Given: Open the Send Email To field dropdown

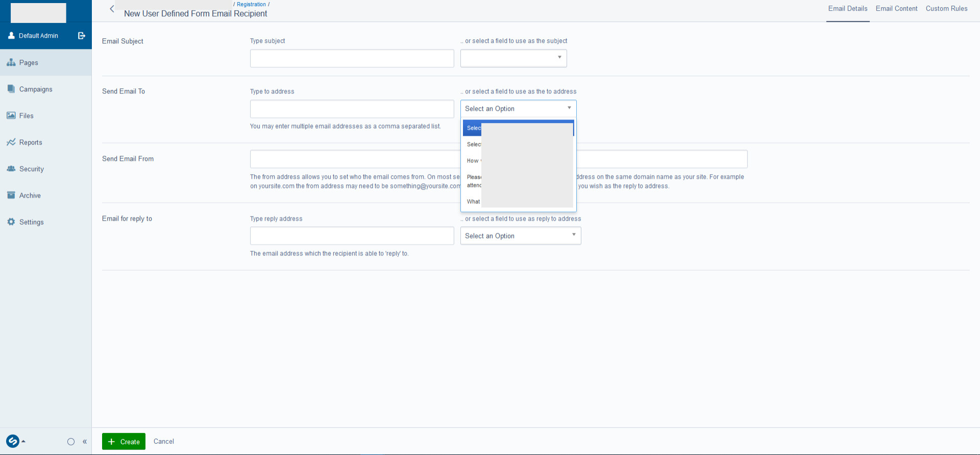Looking at the screenshot, I should (518, 108).
